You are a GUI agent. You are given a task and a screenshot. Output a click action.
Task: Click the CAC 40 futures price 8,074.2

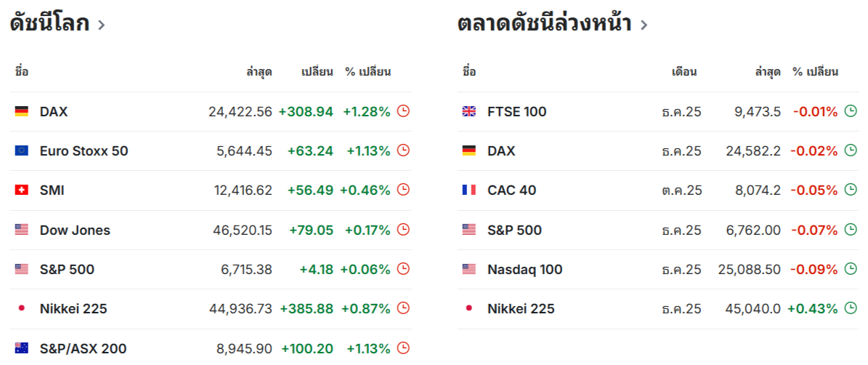(x=756, y=190)
